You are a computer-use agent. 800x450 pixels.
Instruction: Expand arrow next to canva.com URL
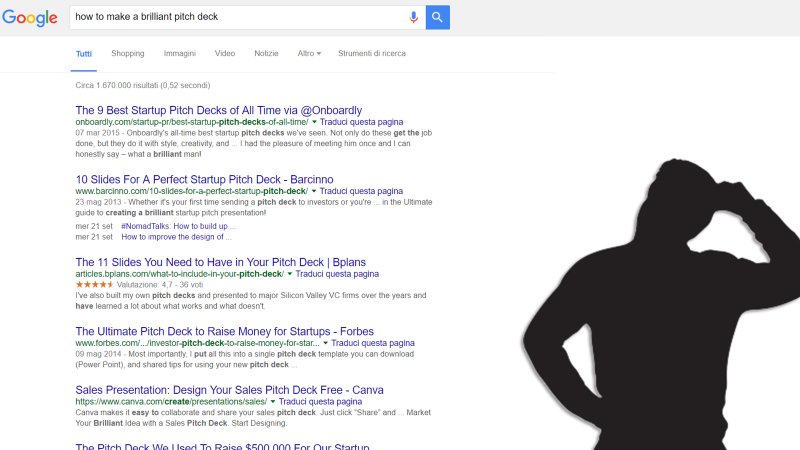pyautogui.click(x=273, y=402)
